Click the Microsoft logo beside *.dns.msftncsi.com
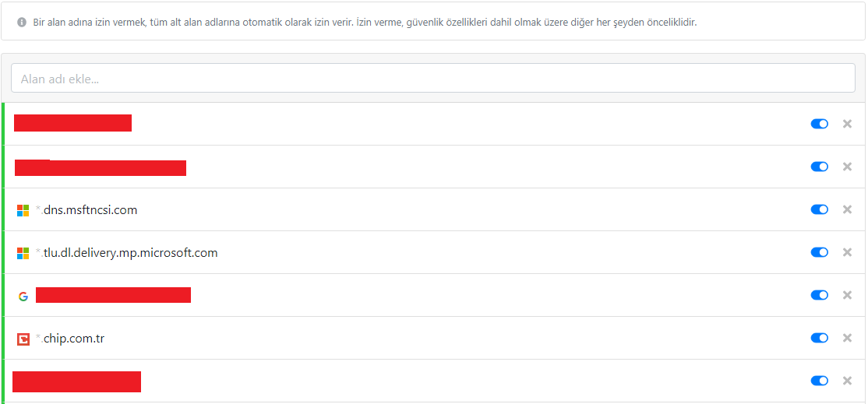 pos(23,210)
